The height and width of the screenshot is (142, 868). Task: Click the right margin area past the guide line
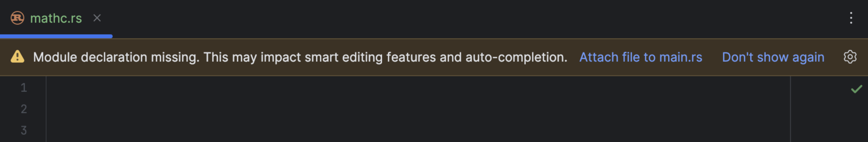click(819, 111)
